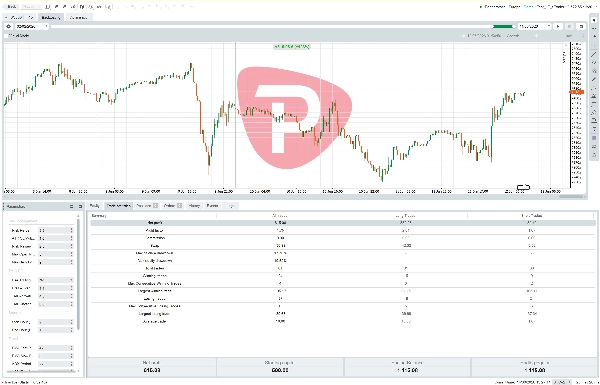Viewport: 600px width, 385px height.
Task: Stop the backtest with the stop button
Action: click(569, 26)
